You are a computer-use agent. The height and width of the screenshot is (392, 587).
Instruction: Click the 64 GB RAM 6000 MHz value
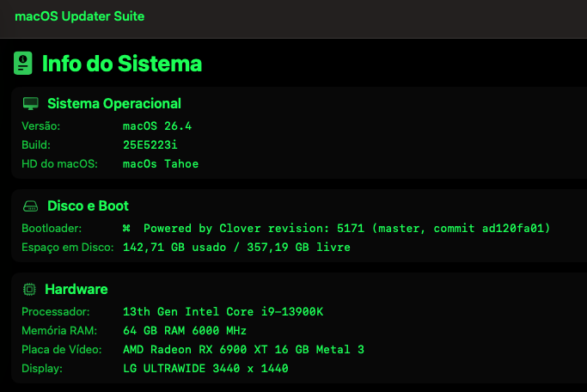pos(185,331)
